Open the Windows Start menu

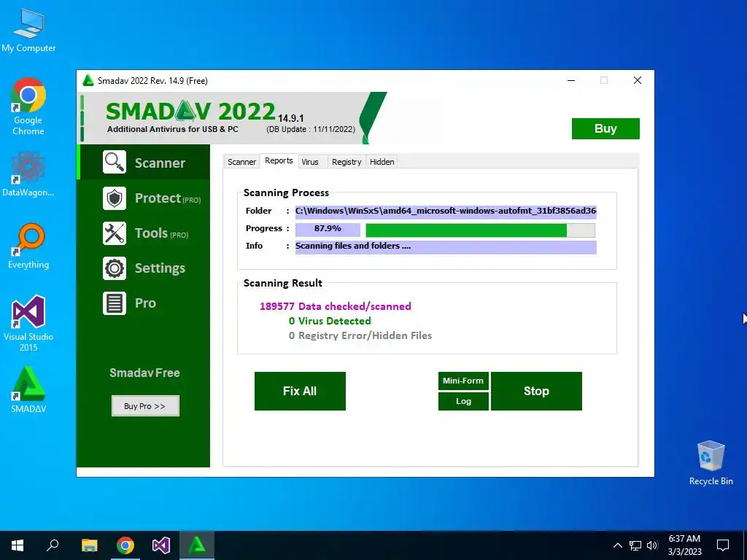click(x=18, y=545)
